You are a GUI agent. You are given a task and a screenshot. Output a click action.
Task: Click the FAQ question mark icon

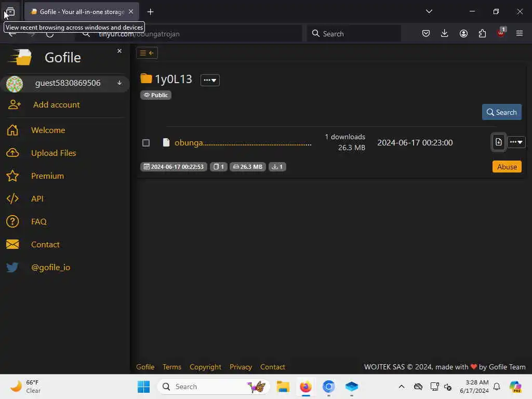pyautogui.click(x=12, y=221)
